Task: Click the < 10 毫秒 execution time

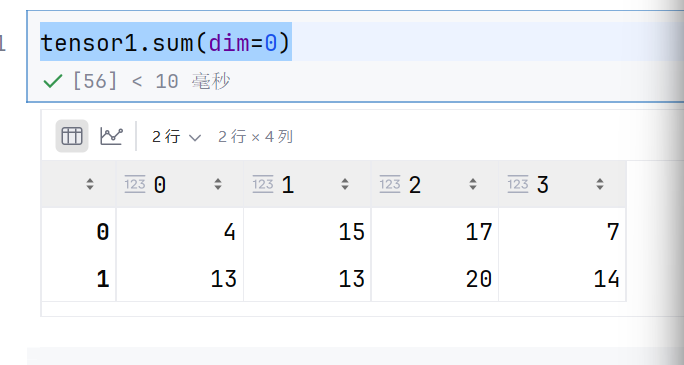Action: [181, 81]
